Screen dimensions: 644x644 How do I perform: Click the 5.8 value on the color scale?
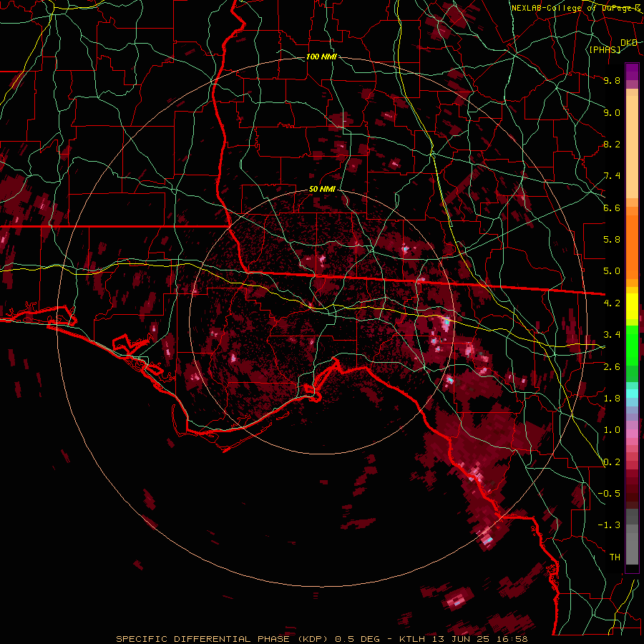pyautogui.click(x=612, y=240)
